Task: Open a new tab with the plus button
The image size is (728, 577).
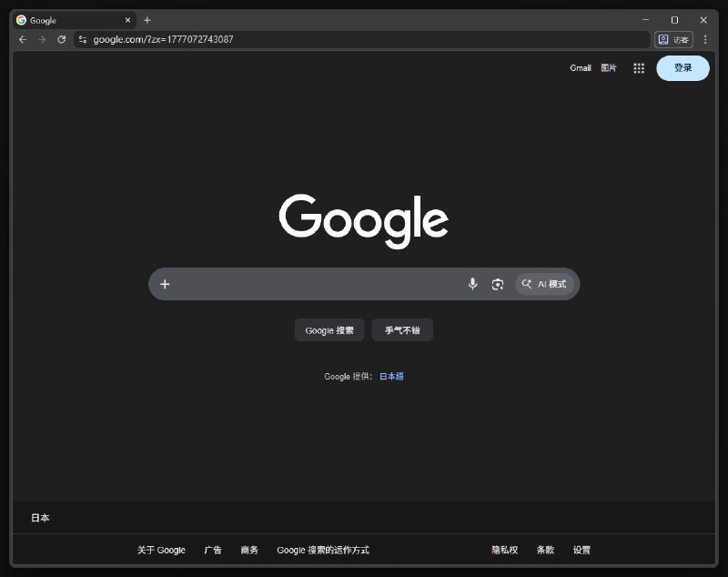Action: coord(147,19)
